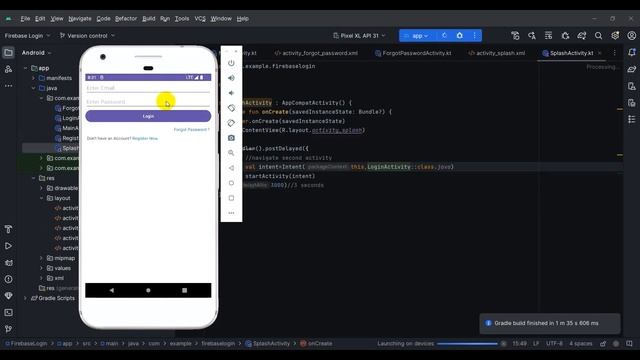Viewport: 640px width, 360px height.
Task: Click Register Now link in emulator
Action: click(145, 139)
